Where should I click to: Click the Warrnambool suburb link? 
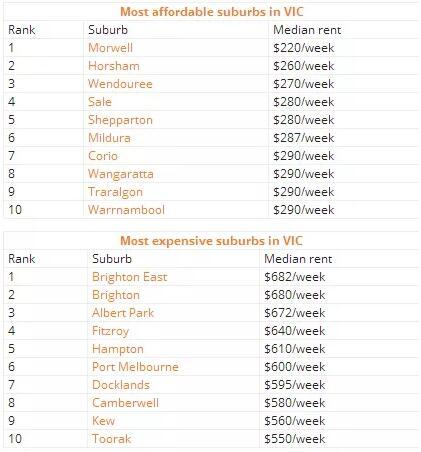(x=126, y=210)
